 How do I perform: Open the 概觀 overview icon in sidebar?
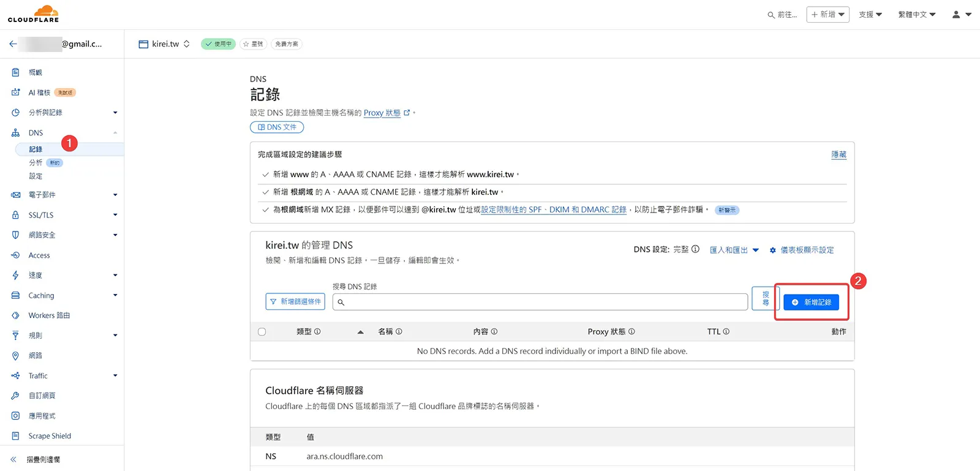click(x=16, y=72)
